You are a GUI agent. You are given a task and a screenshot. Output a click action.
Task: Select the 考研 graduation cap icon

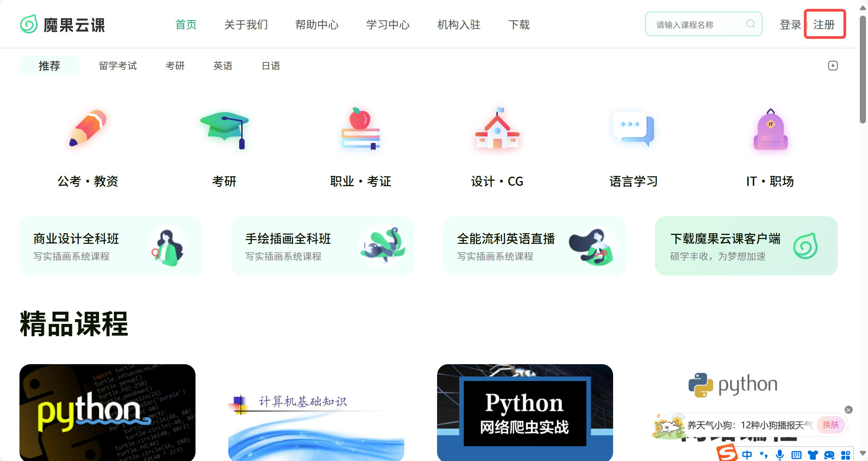tap(225, 130)
